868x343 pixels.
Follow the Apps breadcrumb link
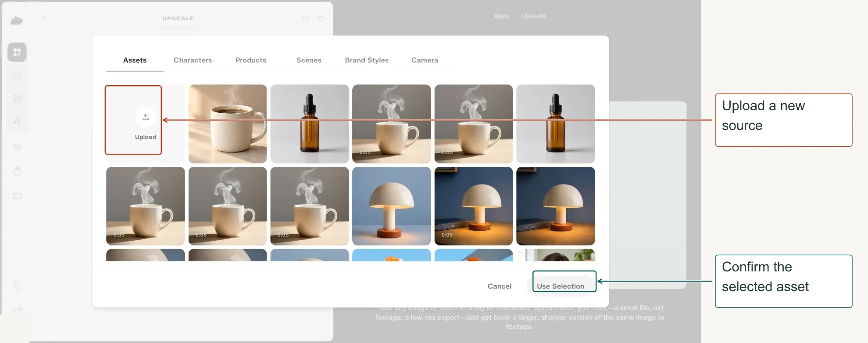coord(502,16)
